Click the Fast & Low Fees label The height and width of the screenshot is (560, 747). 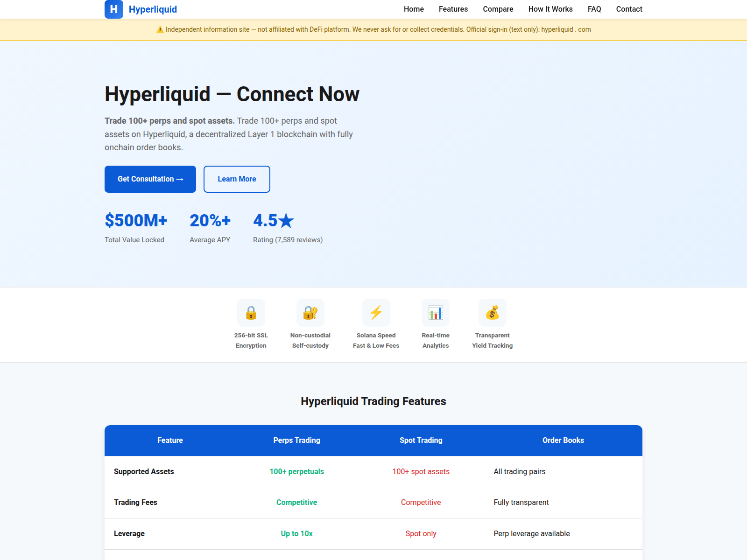click(x=376, y=346)
